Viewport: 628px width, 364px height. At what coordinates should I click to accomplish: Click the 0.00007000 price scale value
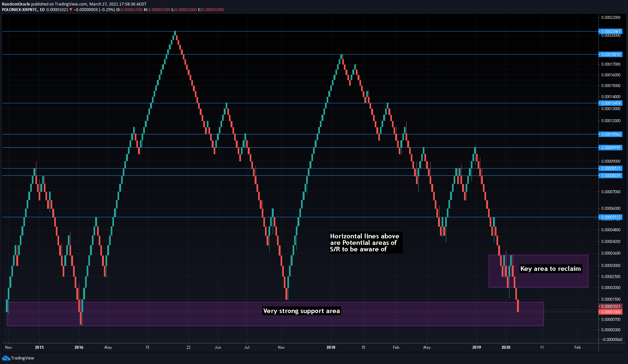click(611, 192)
